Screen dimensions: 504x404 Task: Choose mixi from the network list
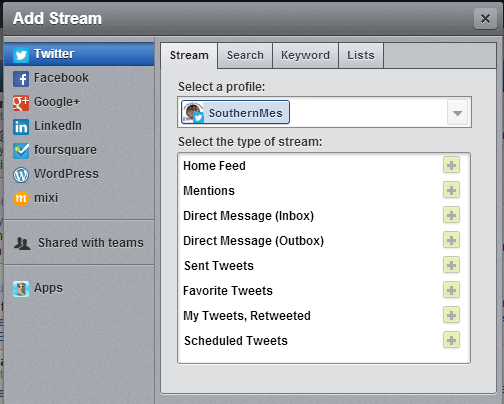pos(79,198)
